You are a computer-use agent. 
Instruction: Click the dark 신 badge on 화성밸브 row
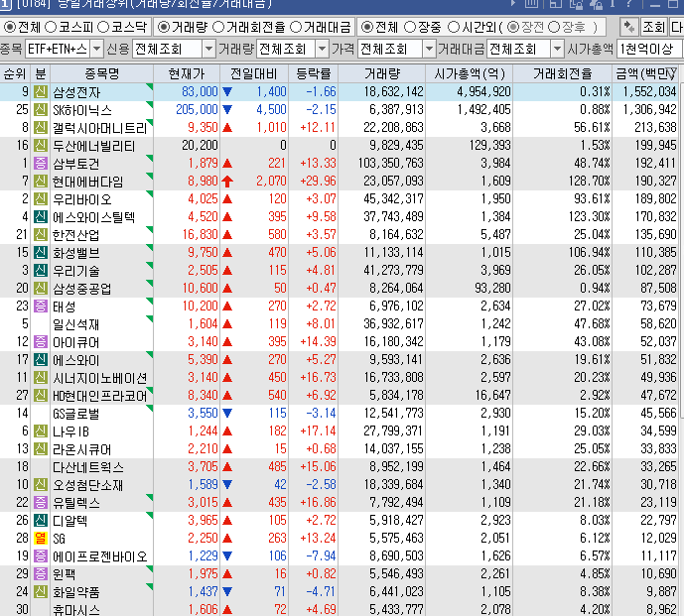coord(41,252)
